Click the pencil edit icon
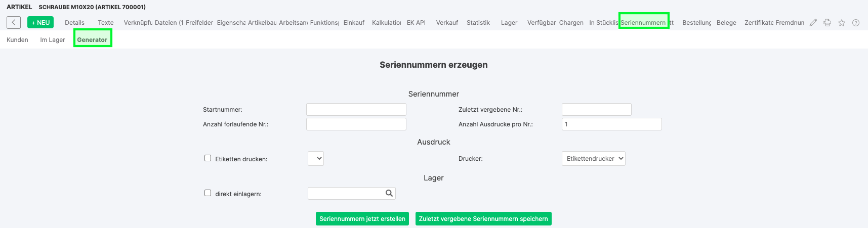Screen dimensions: 868x228 [x=813, y=23]
